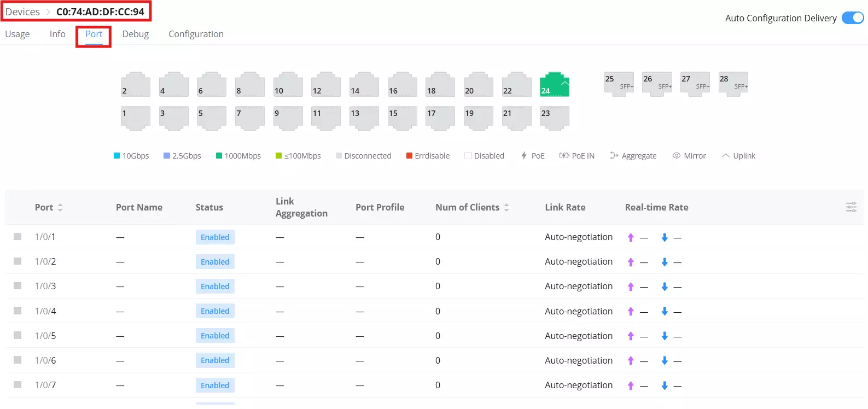Select port 23 in the switch diagram
The width and height of the screenshot is (868, 409).
click(x=555, y=118)
